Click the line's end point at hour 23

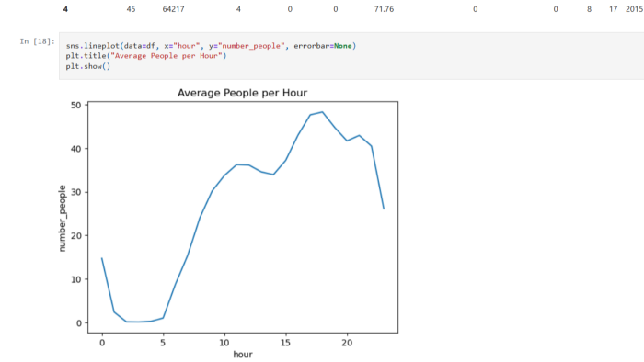[384, 209]
